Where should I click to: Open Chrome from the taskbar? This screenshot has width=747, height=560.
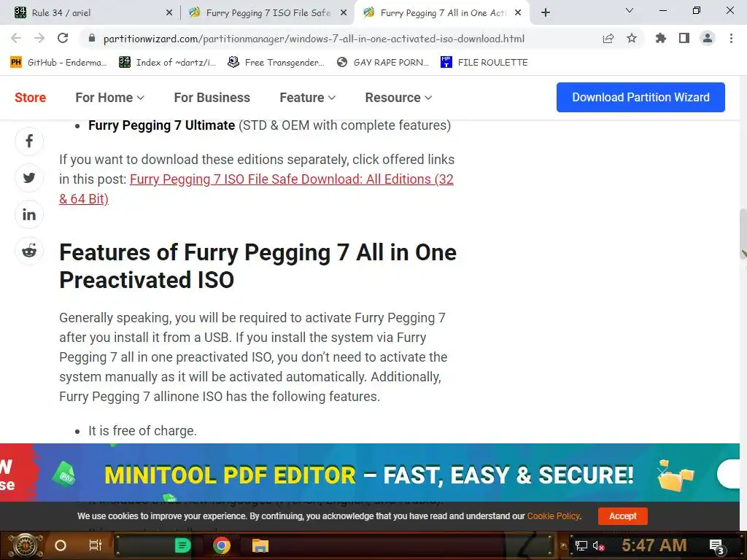click(222, 545)
